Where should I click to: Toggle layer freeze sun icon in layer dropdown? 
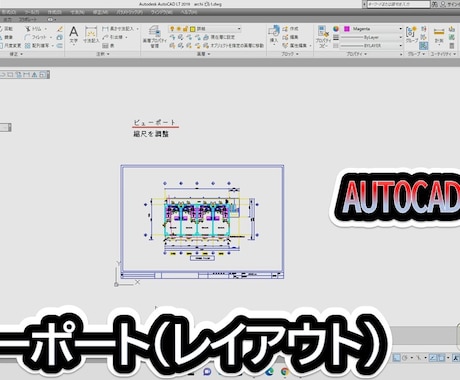click(179, 29)
